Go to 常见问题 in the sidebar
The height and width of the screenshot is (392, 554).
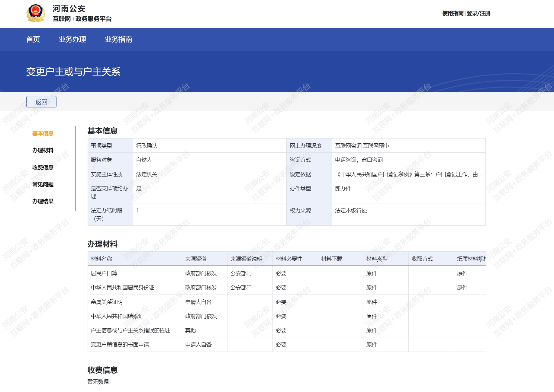(x=43, y=184)
